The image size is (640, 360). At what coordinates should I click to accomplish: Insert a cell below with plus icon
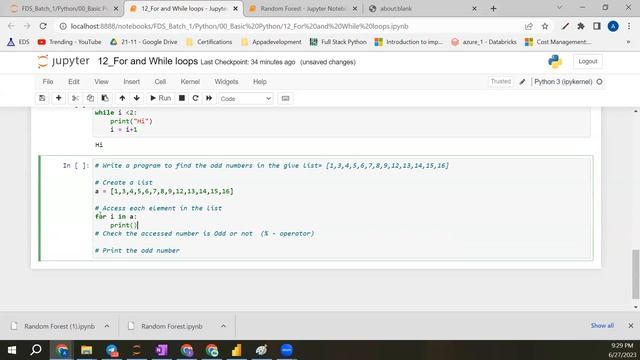58,98
